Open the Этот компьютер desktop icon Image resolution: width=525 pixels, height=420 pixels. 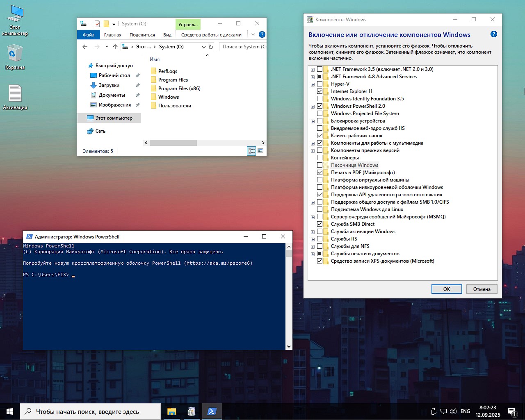coord(15,20)
